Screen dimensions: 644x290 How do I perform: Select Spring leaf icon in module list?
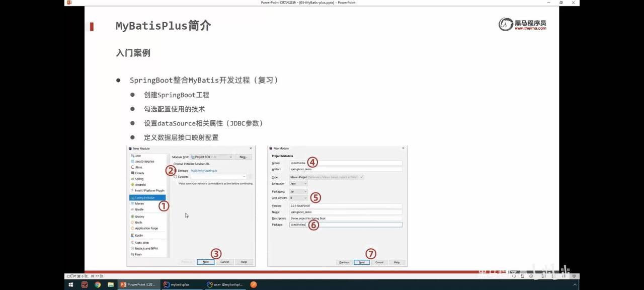tap(132, 179)
